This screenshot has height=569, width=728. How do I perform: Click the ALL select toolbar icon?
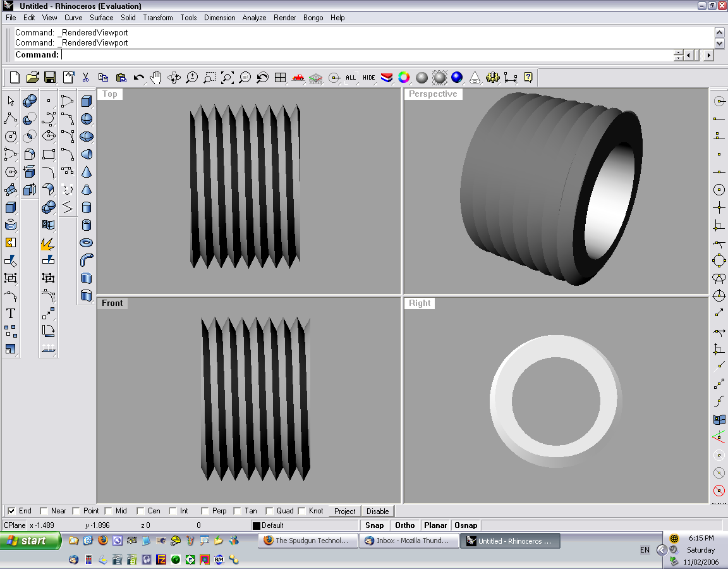[x=351, y=78]
